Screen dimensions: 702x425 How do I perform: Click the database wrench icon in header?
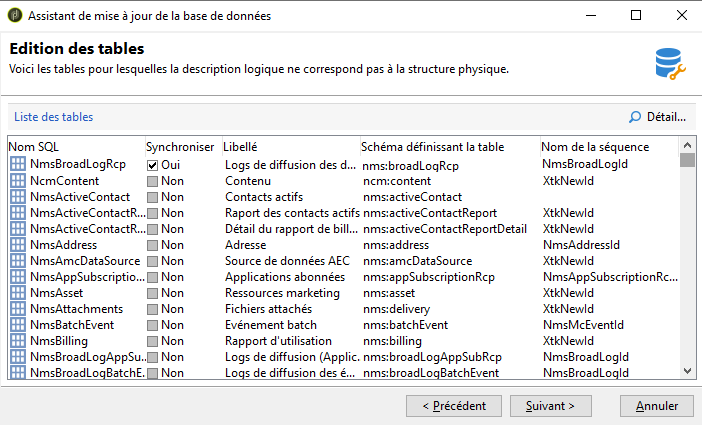coord(670,64)
